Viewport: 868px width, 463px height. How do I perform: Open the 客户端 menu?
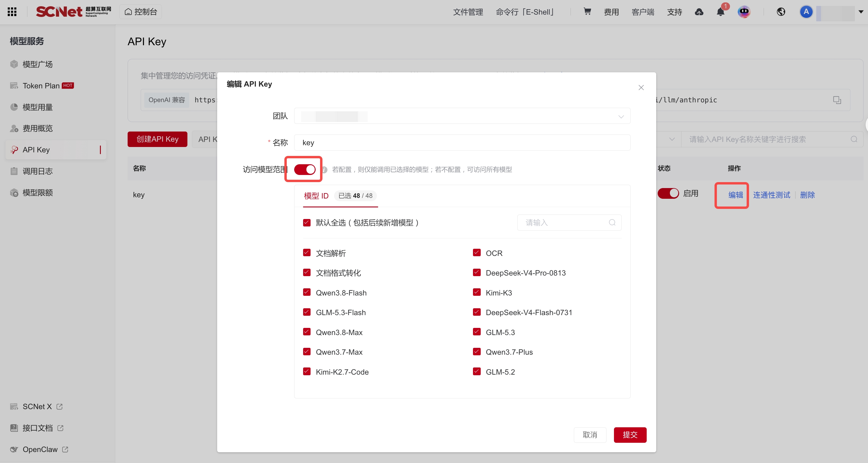pyautogui.click(x=643, y=12)
